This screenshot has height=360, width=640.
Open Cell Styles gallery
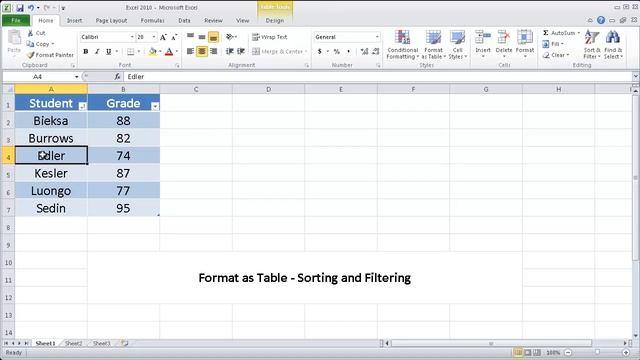457,45
